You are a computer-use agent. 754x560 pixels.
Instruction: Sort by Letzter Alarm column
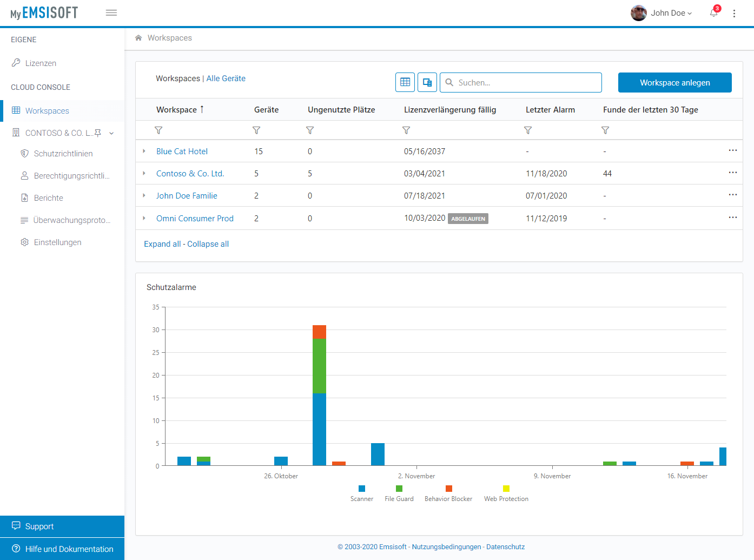point(550,109)
